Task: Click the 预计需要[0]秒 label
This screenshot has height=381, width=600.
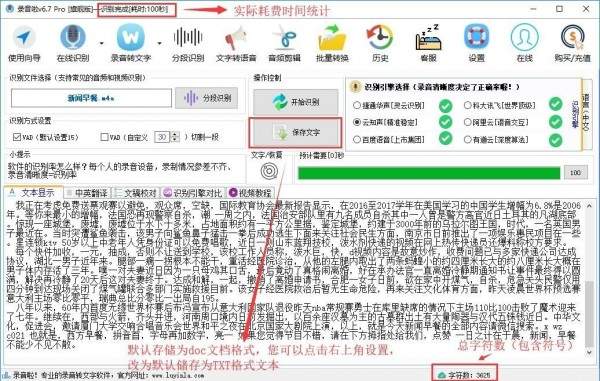Action: [x=322, y=155]
